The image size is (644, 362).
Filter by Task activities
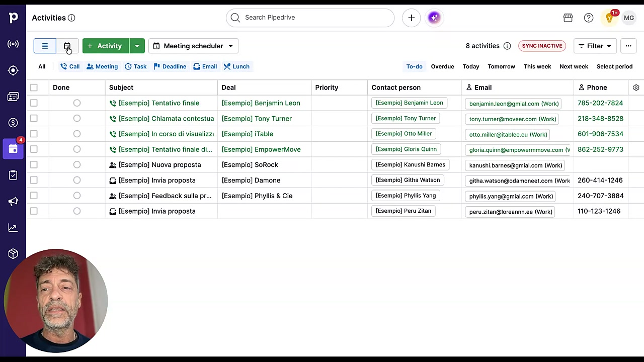136,66
